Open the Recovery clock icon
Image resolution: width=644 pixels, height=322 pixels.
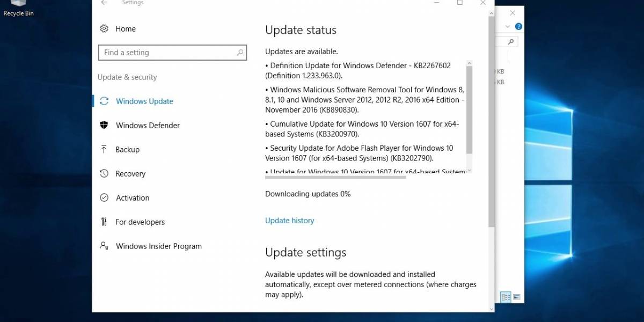pos(104,173)
